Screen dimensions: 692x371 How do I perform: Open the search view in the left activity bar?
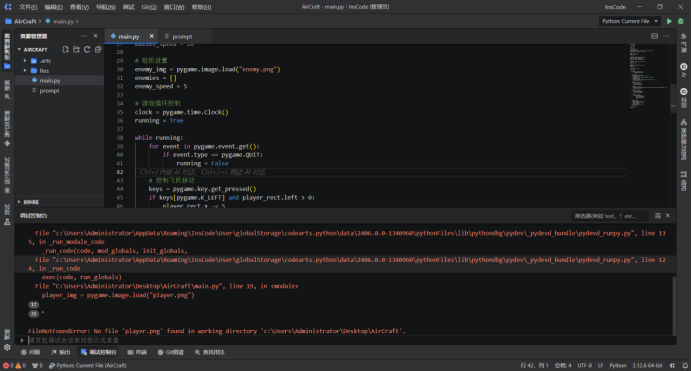click(7, 90)
